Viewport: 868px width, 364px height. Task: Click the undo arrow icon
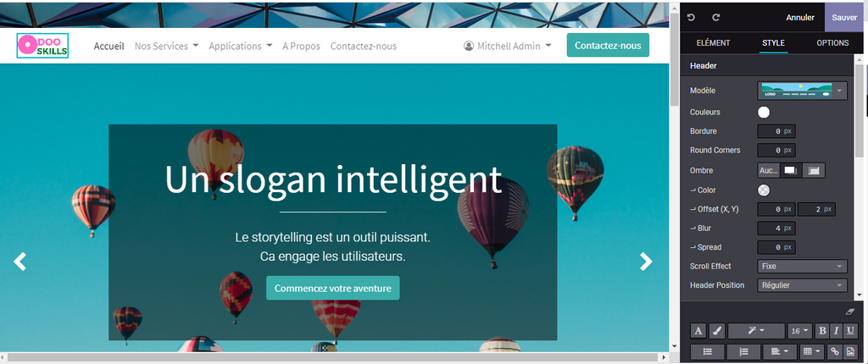coord(691,18)
